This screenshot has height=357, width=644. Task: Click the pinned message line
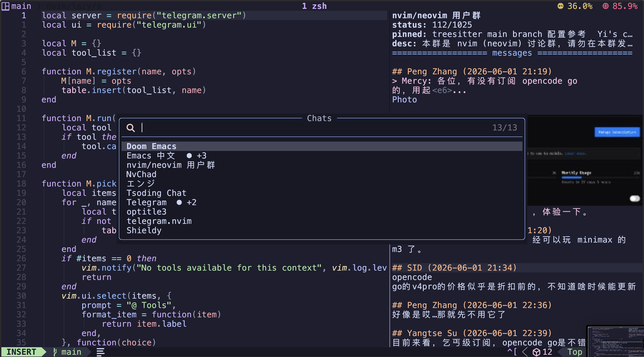[512, 34]
